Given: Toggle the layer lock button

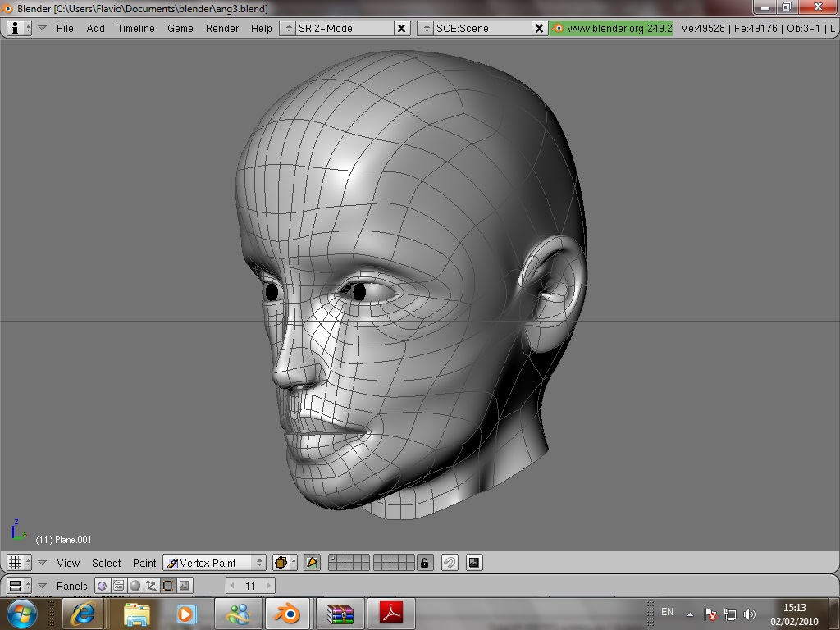Looking at the screenshot, I should (424, 563).
